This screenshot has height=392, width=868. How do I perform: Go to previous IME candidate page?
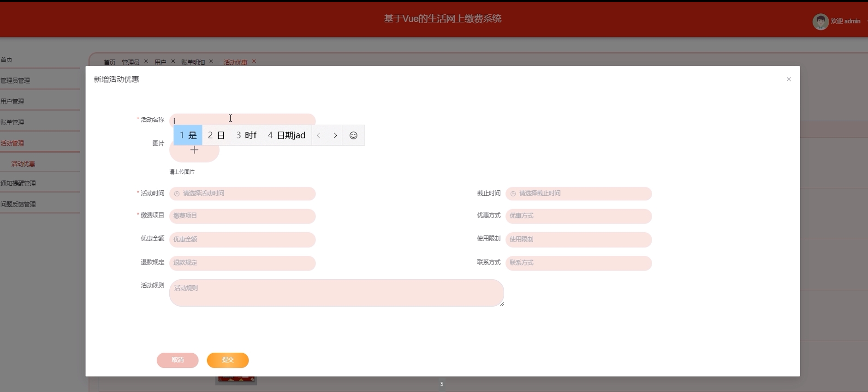tap(319, 135)
